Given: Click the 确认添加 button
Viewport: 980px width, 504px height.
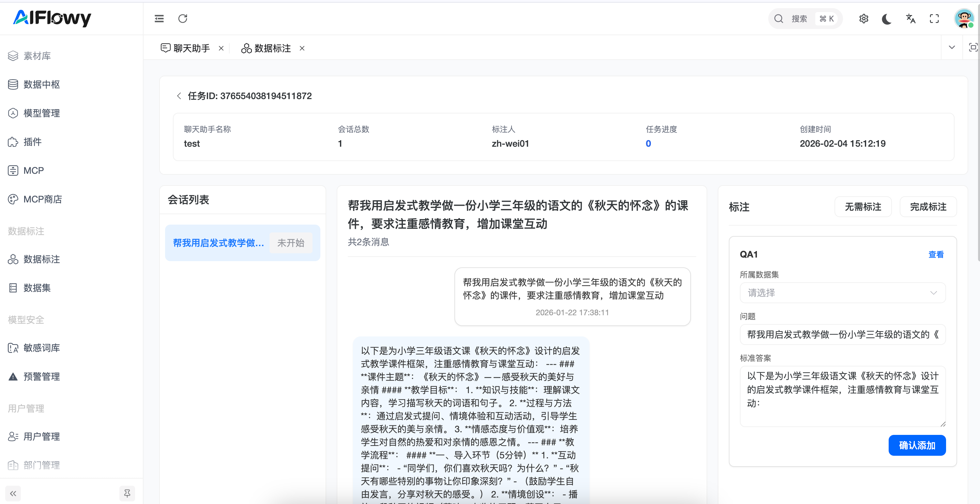Looking at the screenshot, I should click(x=917, y=445).
